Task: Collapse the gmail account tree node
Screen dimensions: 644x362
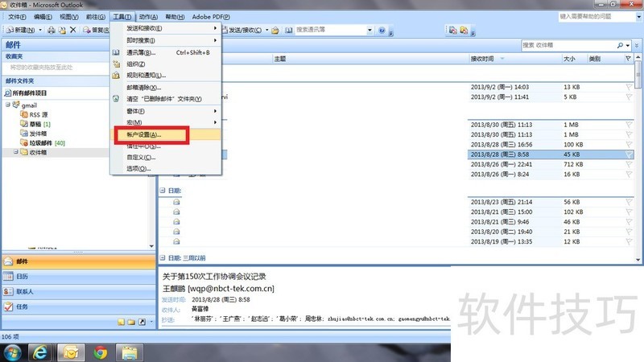Action: [x=8, y=105]
